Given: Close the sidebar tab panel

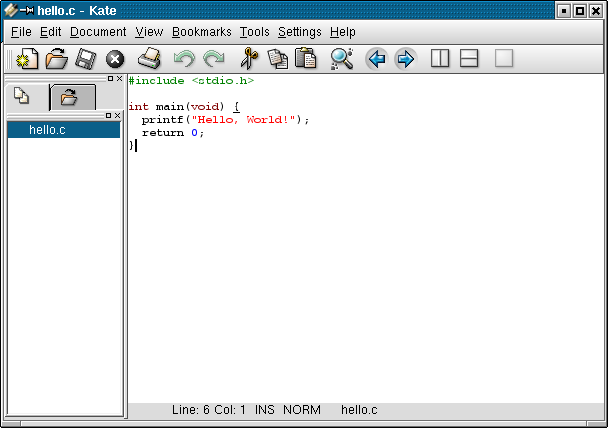Looking at the screenshot, I should 119,79.
